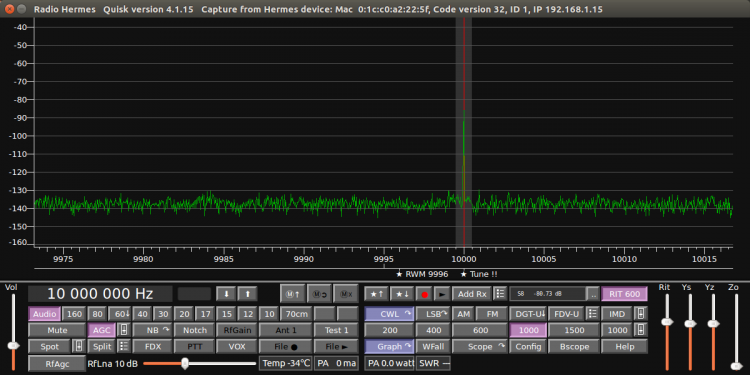Select the 1500 Hz filter

574,330
